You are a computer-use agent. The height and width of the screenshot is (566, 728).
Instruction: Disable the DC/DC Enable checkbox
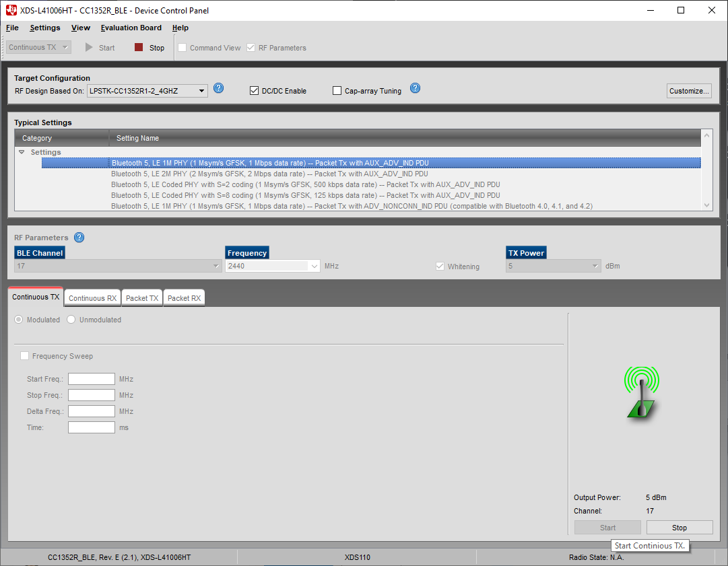click(254, 91)
